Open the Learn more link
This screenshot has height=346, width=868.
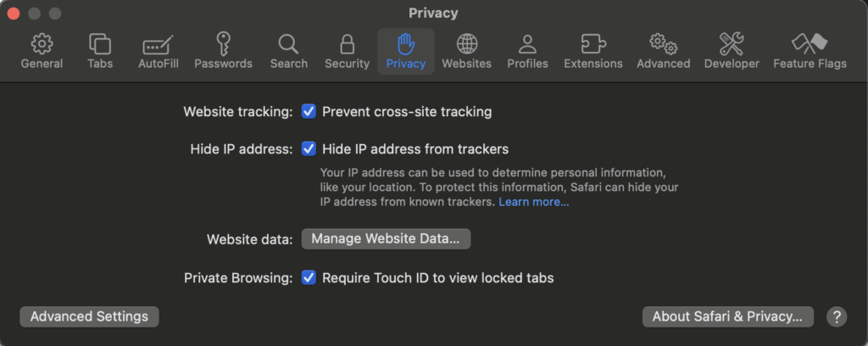[x=533, y=202]
